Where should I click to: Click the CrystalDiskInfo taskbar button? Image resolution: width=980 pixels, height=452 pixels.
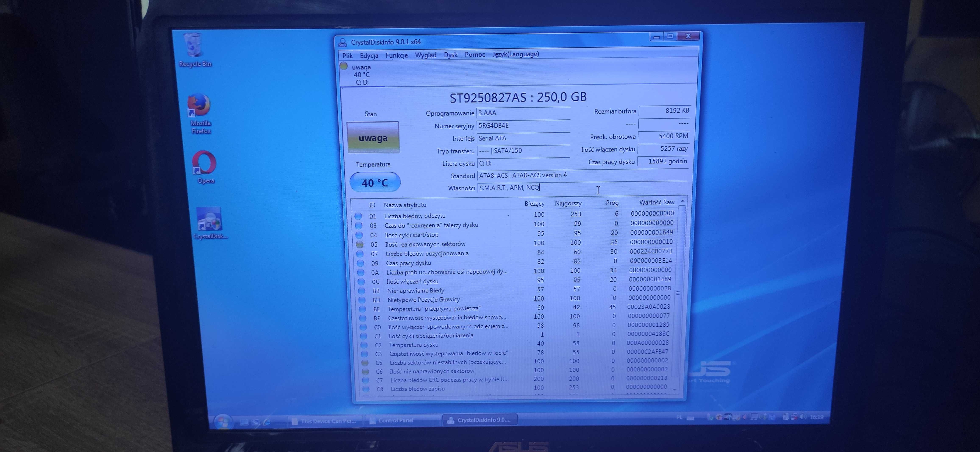[x=480, y=420]
